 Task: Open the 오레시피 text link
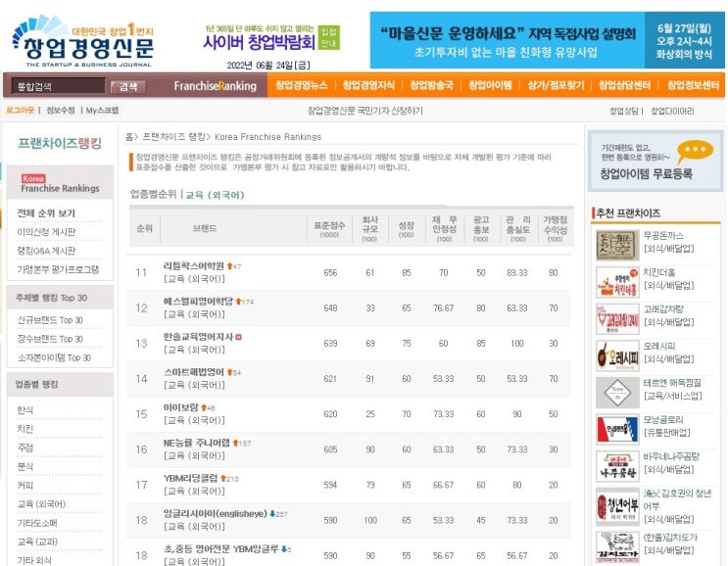(x=659, y=346)
